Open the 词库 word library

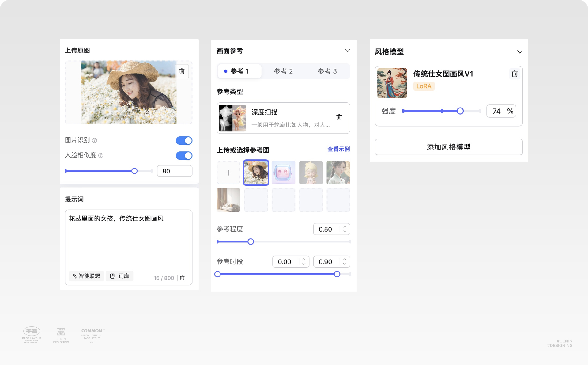point(120,276)
